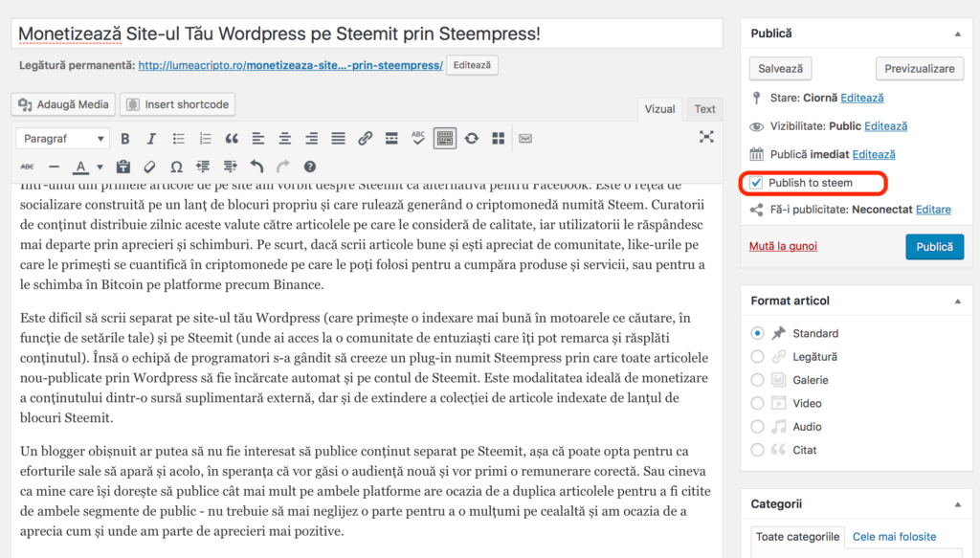
Task: Open the lumeacripto.ro permalink
Action: click(x=291, y=66)
